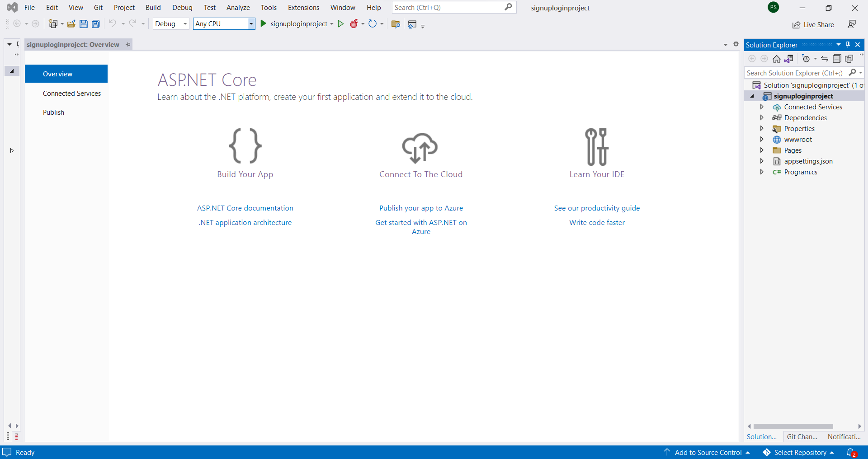Collapse all items in Solution Explorer
The image size is (868, 459).
click(837, 59)
